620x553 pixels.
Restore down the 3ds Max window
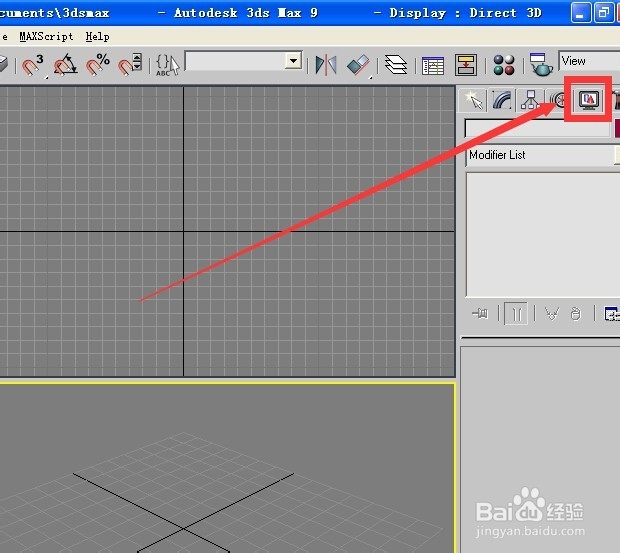point(604,13)
